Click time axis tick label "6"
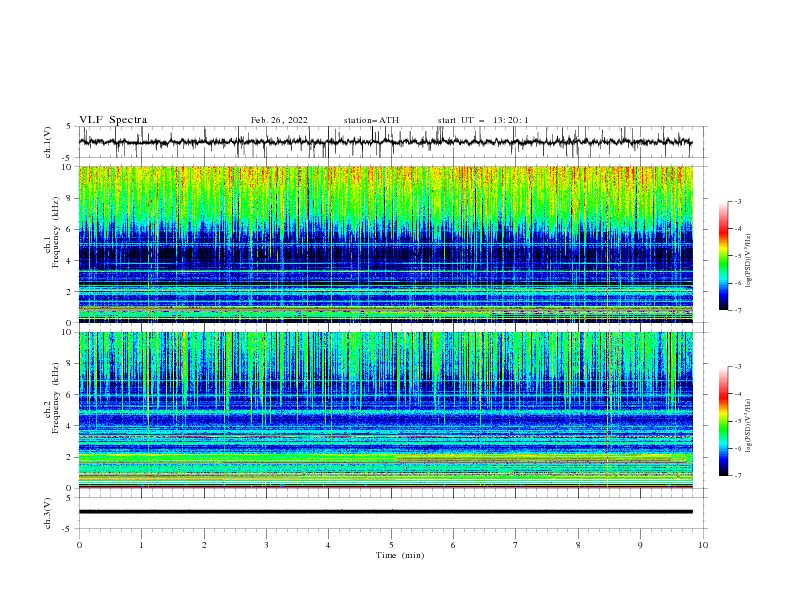The width and height of the screenshot is (792, 612). tap(453, 545)
